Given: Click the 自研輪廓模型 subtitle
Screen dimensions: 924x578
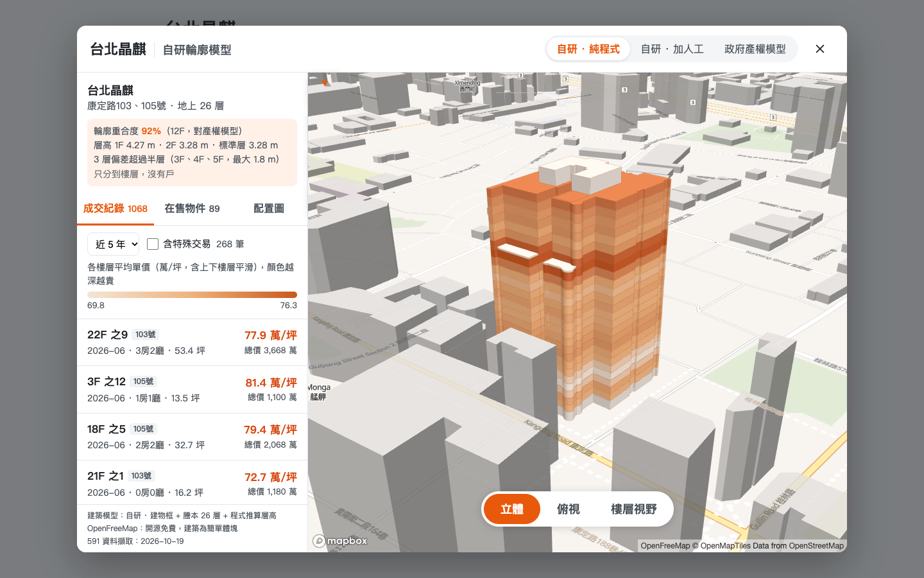Looking at the screenshot, I should pyautogui.click(x=197, y=49).
